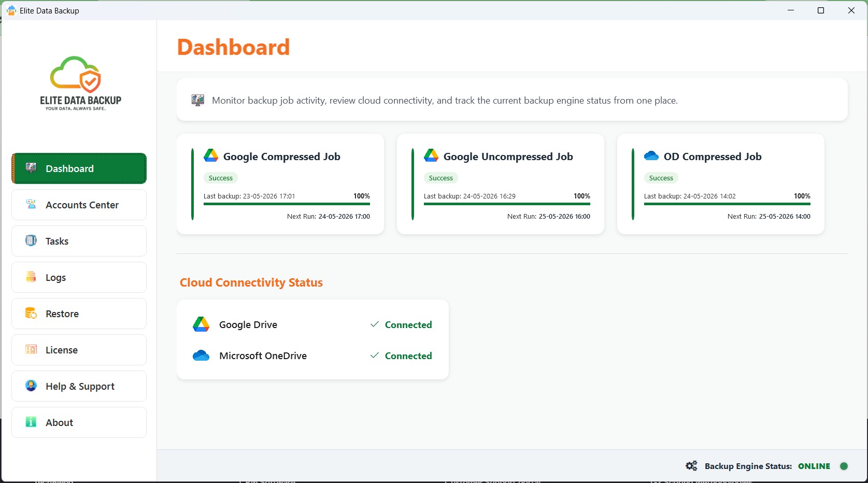The image size is (868, 483).
Task: Go to the Tasks section
Action: (79, 241)
